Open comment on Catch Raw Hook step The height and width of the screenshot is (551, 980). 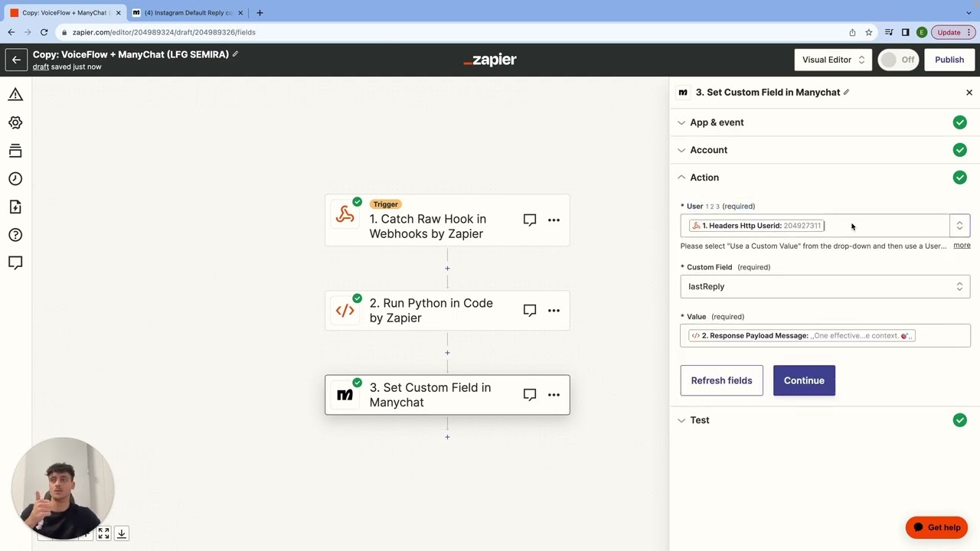click(x=529, y=220)
